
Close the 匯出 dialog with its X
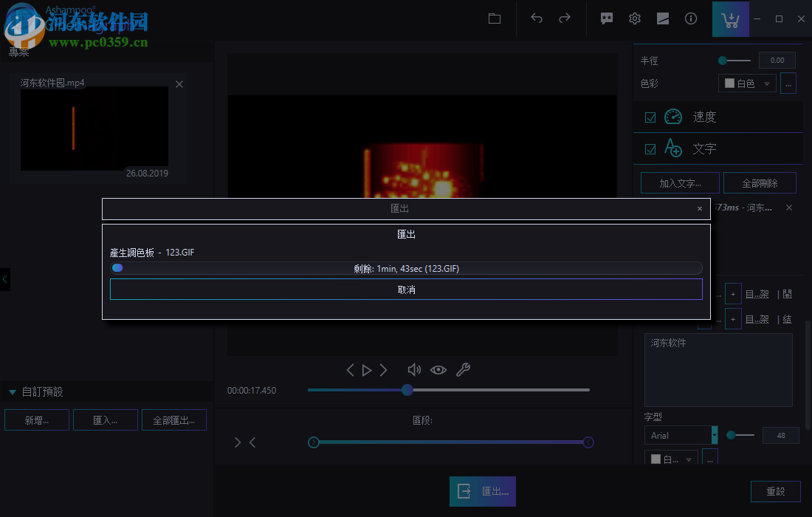click(700, 209)
